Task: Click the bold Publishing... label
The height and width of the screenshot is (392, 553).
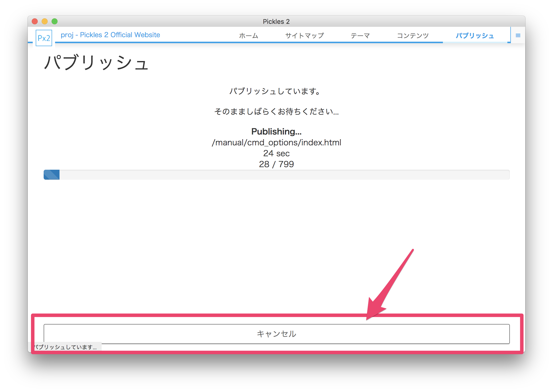Action: pyautogui.click(x=276, y=131)
